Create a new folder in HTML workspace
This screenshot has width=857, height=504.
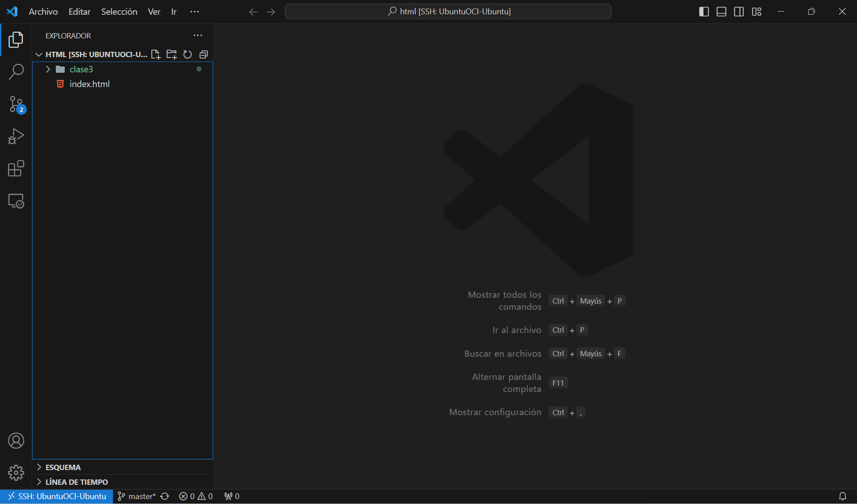pyautogui.click(x=171, y=54)
